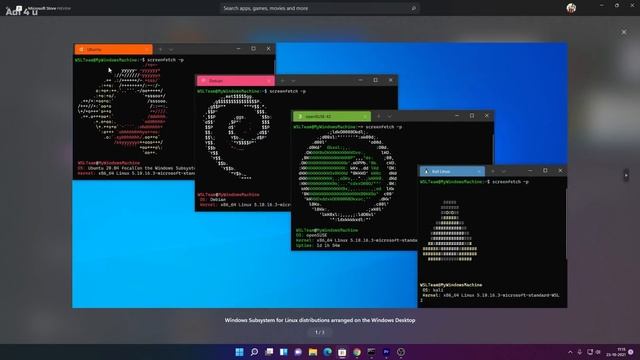This screenshot has height=360, width=640.
Task: Click the Windows Subsystem for Linux caption
Action: pos(320,320)
